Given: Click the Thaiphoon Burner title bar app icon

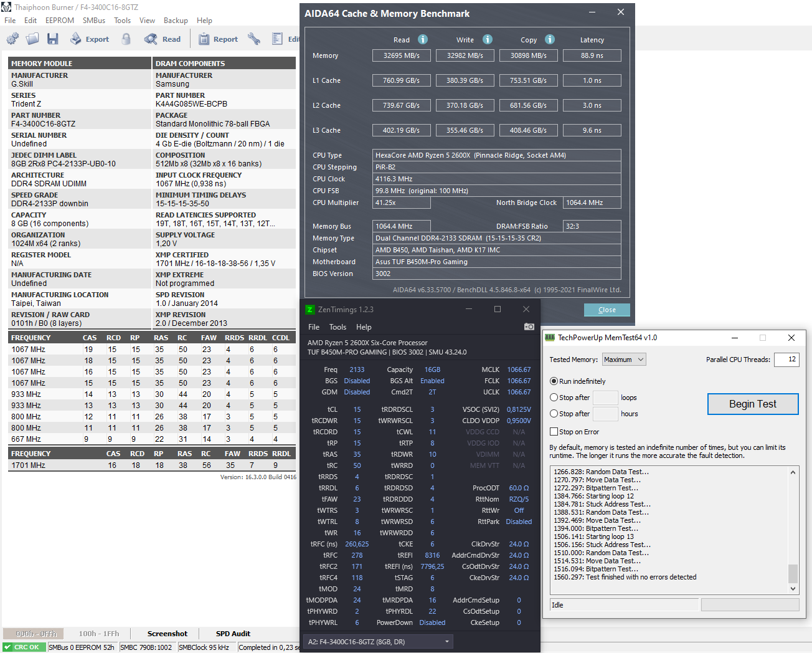Looking at the screenshot, I should click(6, 7).
